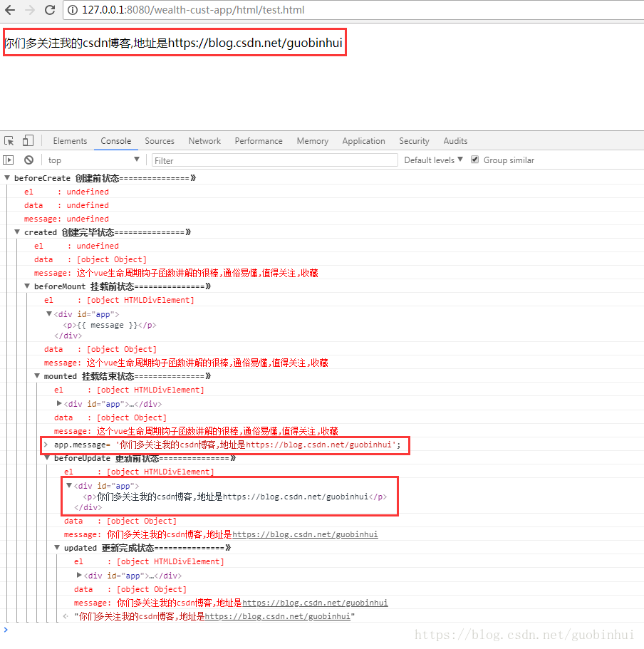Viewport: 644px width, 649px height.
Task: Clear the console with the ban icon
Action: click(28, 160)
